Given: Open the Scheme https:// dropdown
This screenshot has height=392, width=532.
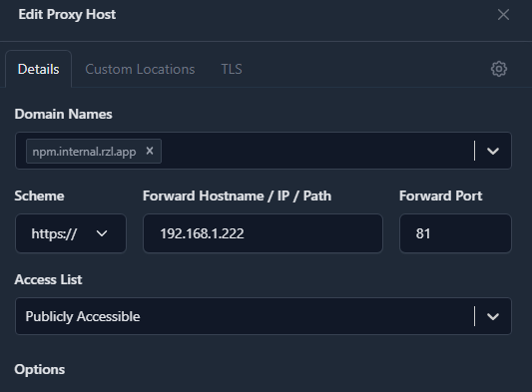Looking at the screenshot, I should 71,233.
